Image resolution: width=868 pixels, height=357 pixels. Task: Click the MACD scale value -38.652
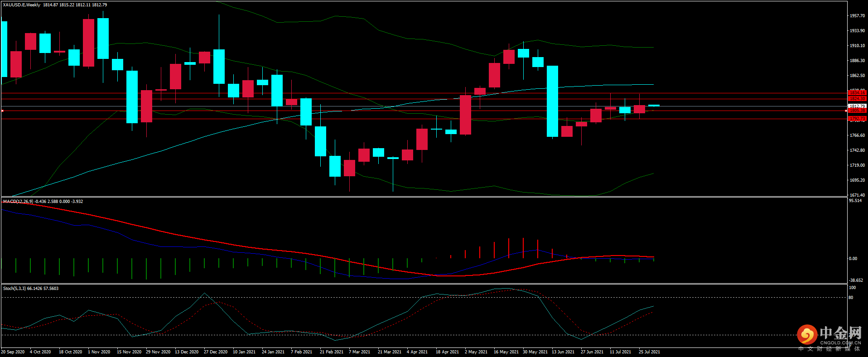click(855, 280)
